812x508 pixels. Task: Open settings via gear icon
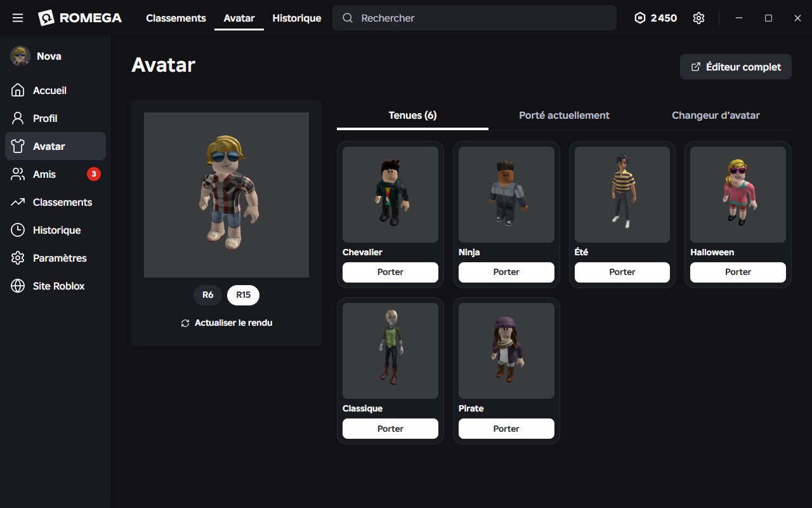point(698,18)
